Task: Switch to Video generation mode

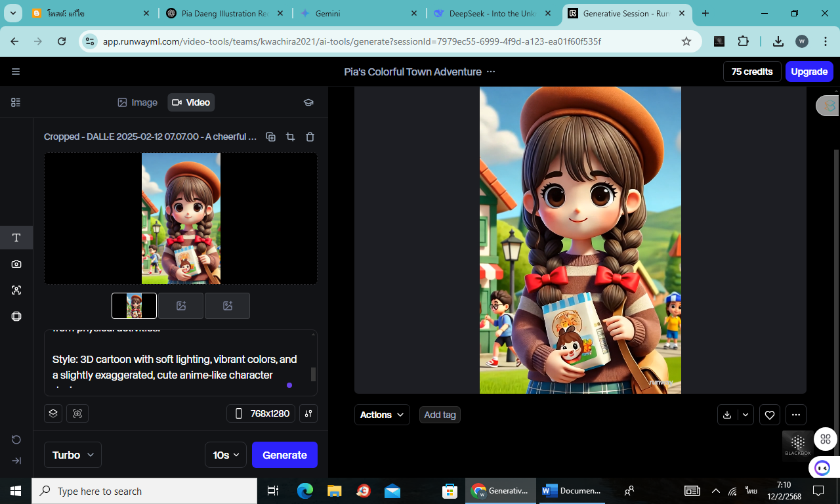Action: (x=191, y=102)
